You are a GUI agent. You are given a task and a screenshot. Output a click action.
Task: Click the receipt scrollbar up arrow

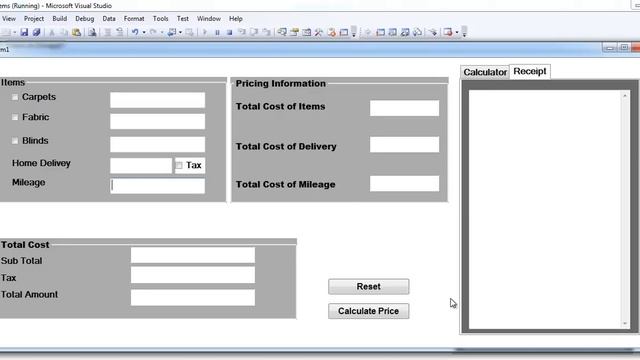[x=625, y=96]
